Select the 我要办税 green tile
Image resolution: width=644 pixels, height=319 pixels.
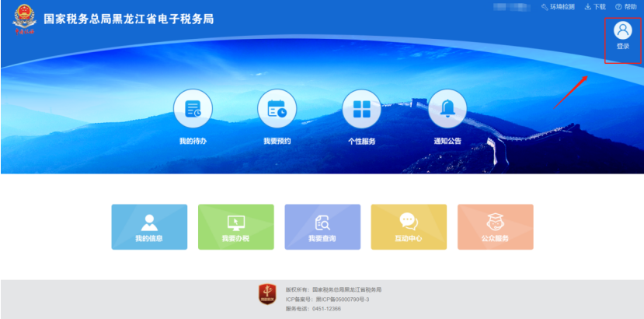point(235,226)
